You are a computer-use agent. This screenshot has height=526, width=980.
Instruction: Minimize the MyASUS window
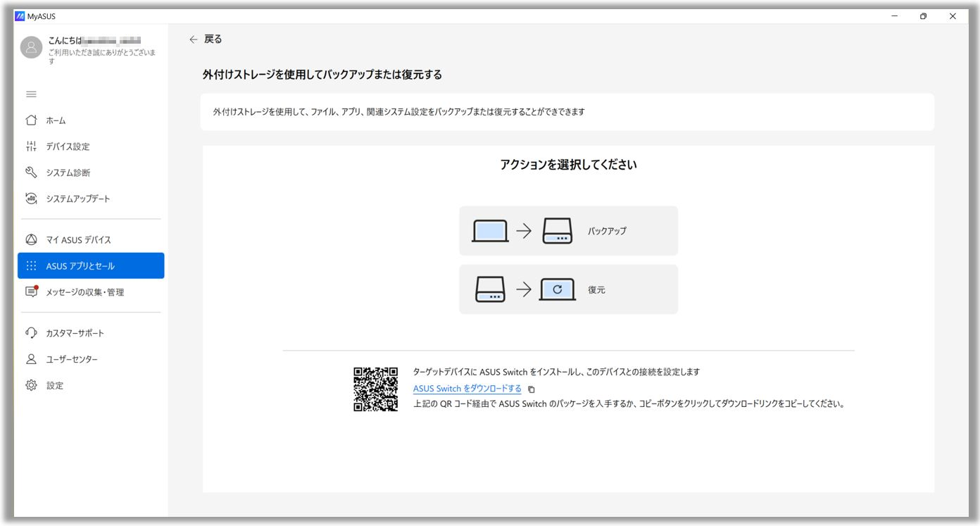tap(894, 16)
